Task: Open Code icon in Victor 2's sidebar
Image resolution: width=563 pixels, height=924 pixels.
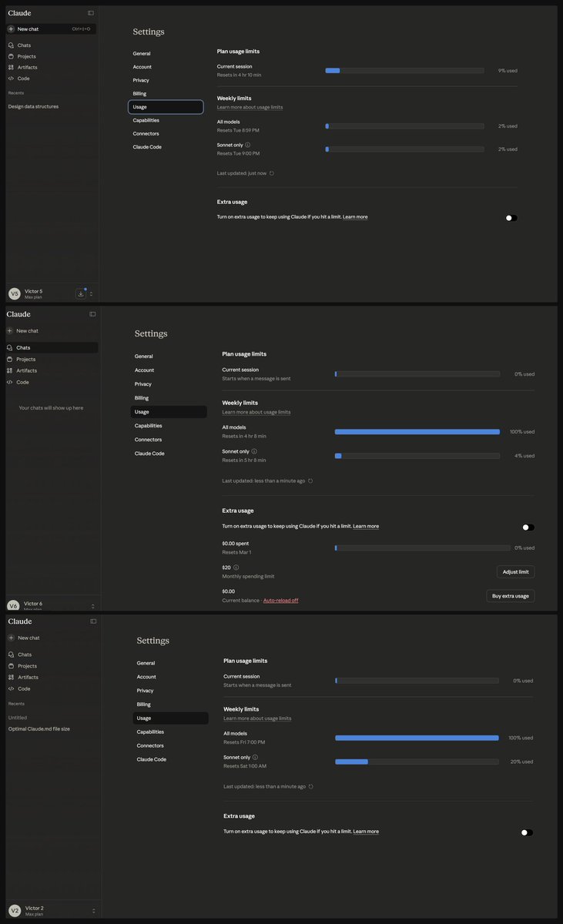Action: click(x=11, y=689)
